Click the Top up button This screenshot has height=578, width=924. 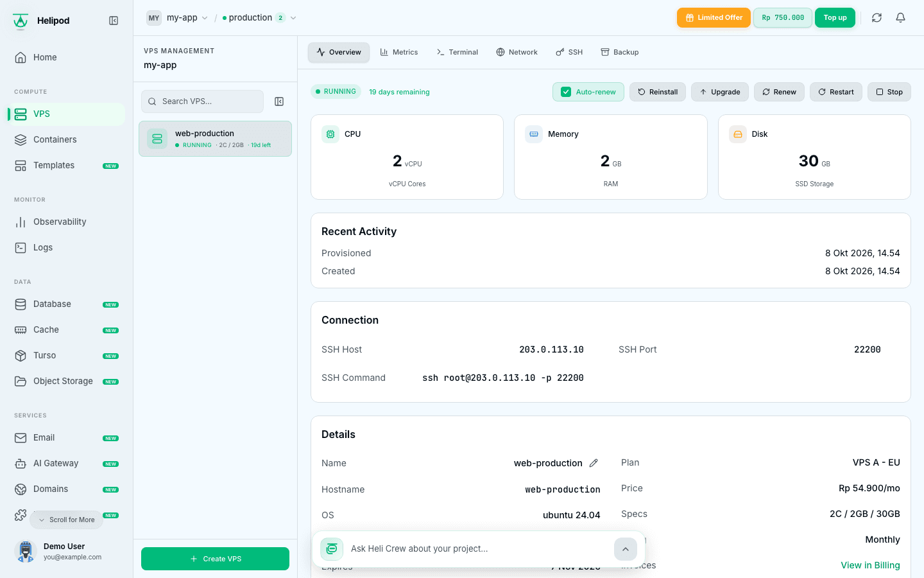pyautogui.click(x=835, y=18)
